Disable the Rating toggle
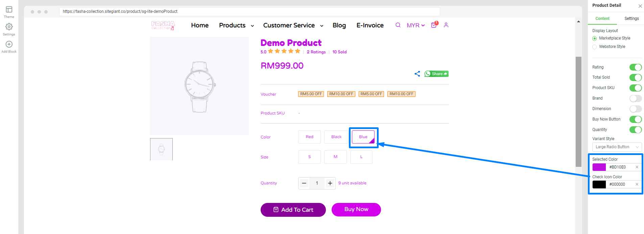Image resolution: width=644 pixels, height=234 pixels. click(x=636, y=67)
